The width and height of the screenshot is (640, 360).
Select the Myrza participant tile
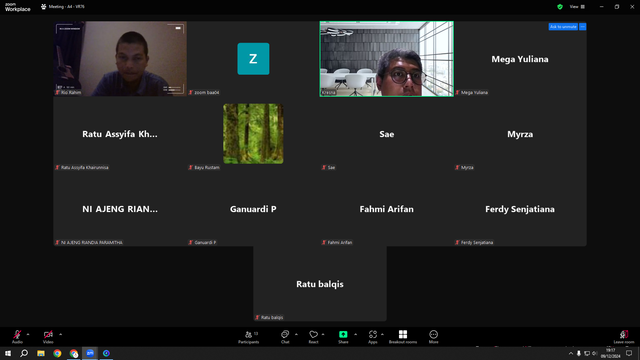(x=520, y=134)
